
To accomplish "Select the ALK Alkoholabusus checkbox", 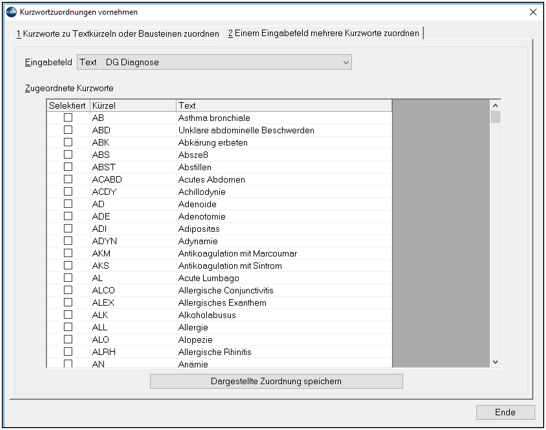I will [68, 314].
